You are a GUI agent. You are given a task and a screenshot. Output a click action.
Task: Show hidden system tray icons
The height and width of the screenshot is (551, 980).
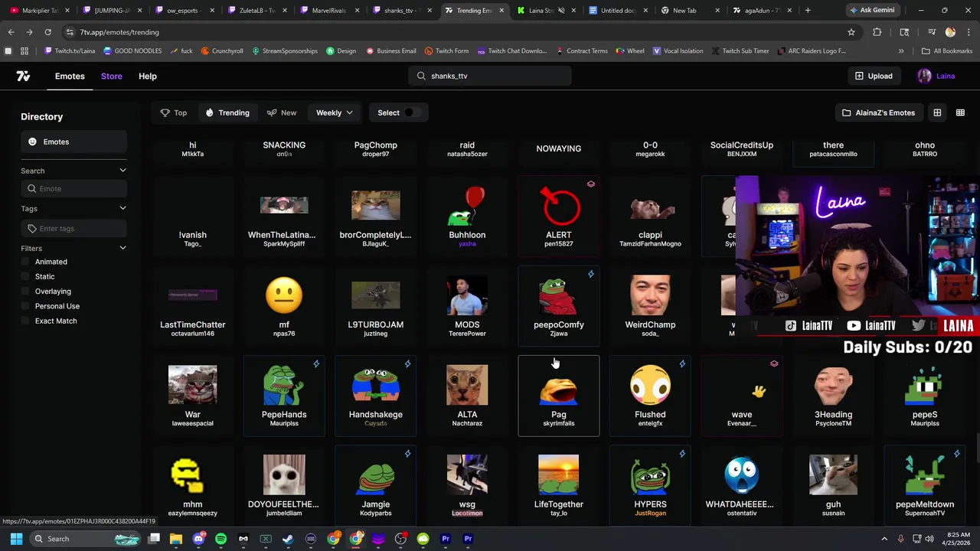coord(884,539)
